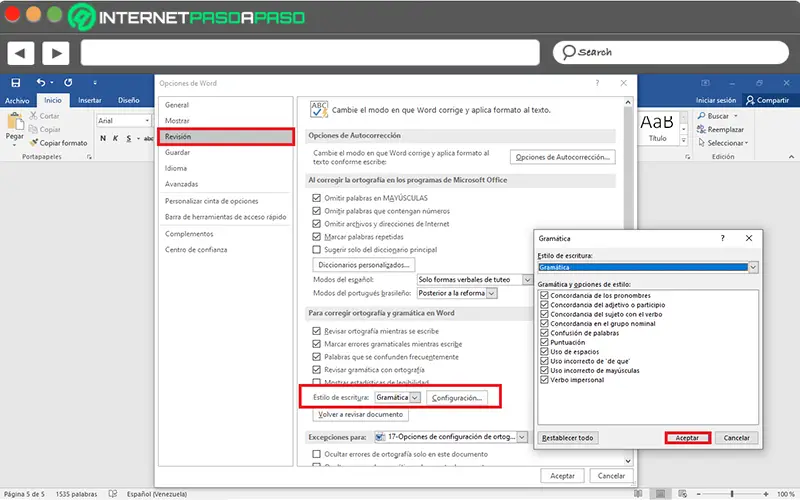Screen dimensions: 800x500
Task: Click scroll down arrow in options panel
Action: point(628,461)
